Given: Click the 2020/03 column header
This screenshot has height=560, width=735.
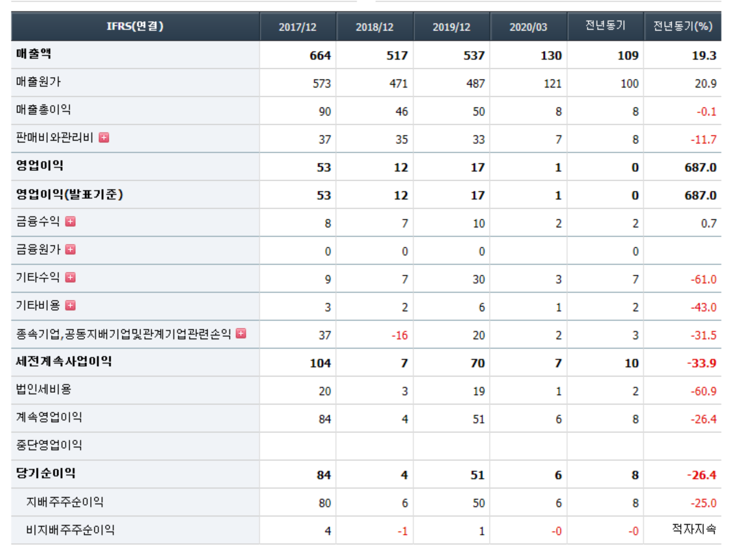Looking at the screenshot, I should [528, 27].
